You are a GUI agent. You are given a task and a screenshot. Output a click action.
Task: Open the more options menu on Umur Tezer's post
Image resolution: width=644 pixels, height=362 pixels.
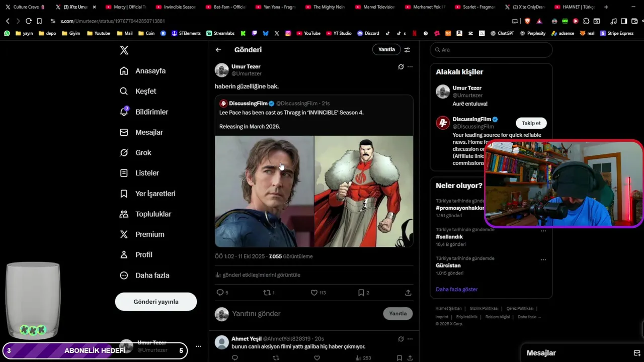[410, 67]
